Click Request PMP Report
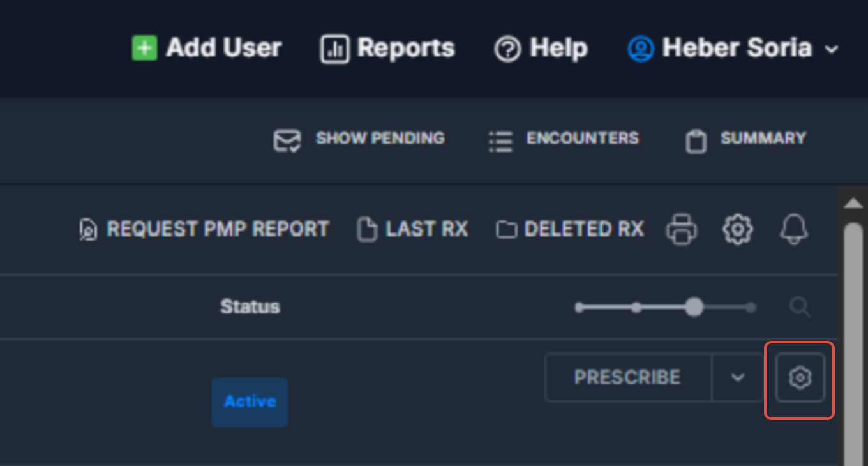 (x=204, y=229)
